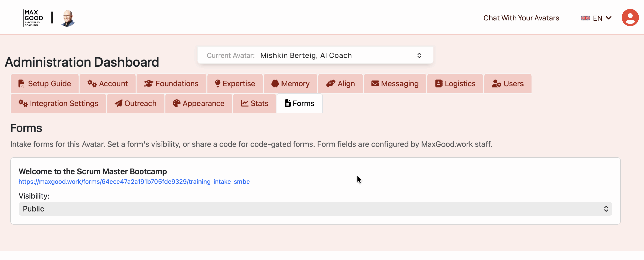Click the Account gears icon
644x260 pixels.
[x=92, y=83]
